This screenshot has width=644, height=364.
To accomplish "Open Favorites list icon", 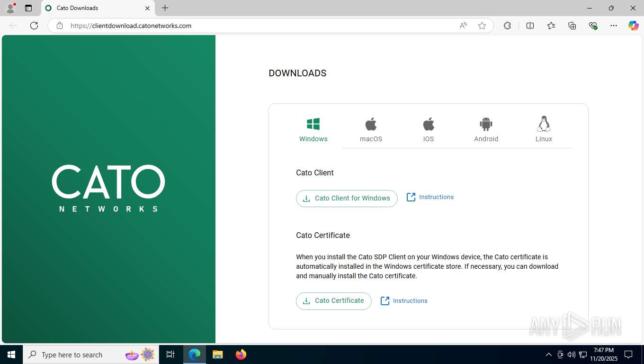I will point(551,26).
